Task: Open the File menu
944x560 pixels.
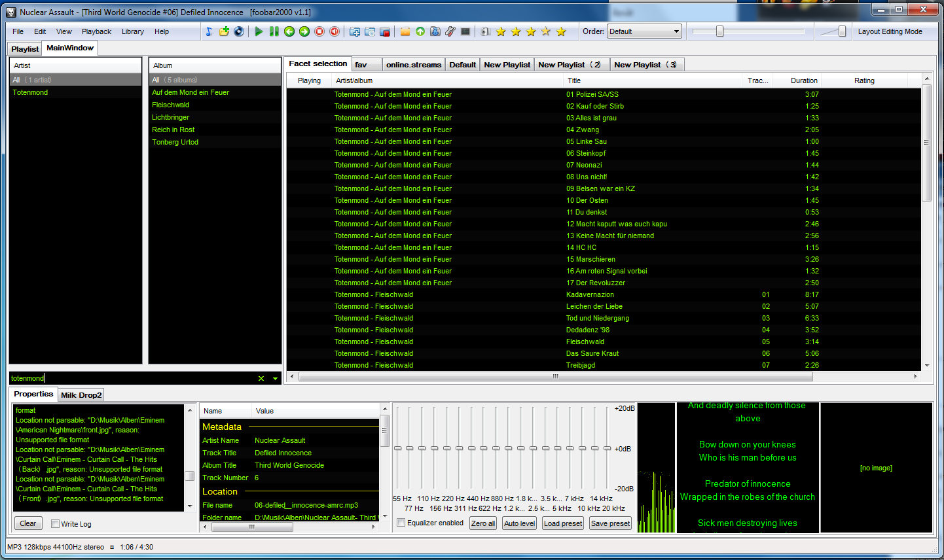Action: (x=18, y=31)
